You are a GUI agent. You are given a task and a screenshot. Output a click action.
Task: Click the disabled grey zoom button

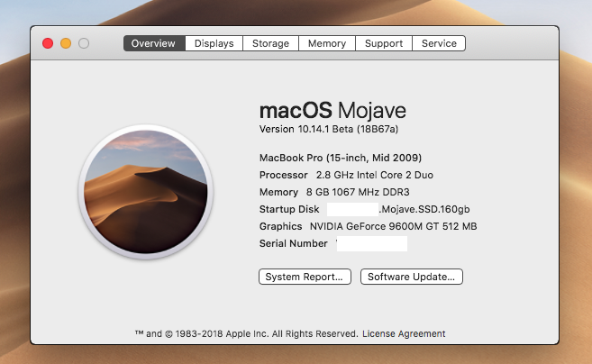84,43
